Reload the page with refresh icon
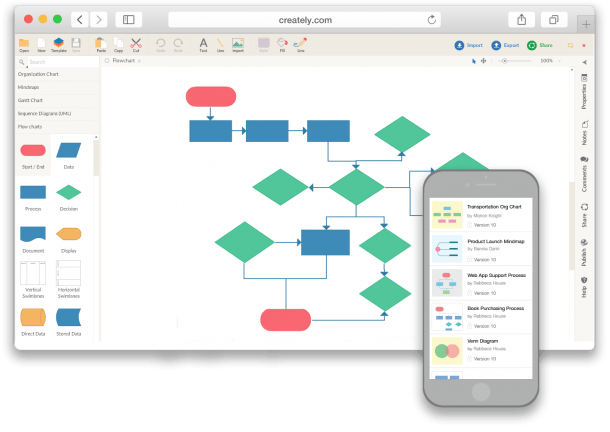Image resolution: width=610 pixels, height=432 pixels. (431, 19)
